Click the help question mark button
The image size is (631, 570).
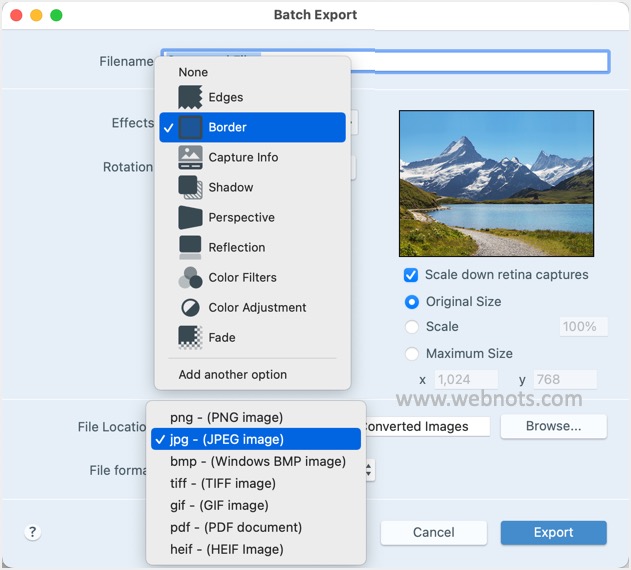(32, 532)
